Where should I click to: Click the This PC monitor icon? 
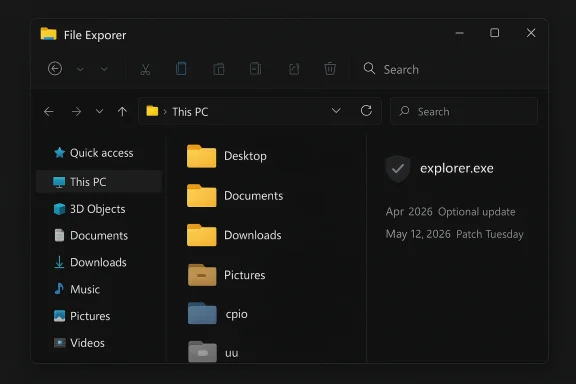59,182
